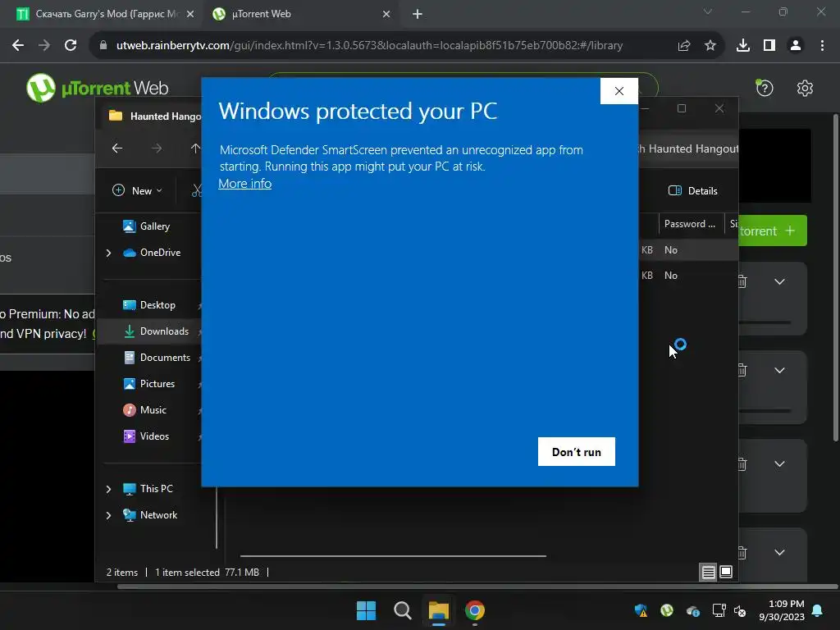This screenshot has height=630, width=840.
Task: Close the µTorrent Web tab
Action: [386, 14]
